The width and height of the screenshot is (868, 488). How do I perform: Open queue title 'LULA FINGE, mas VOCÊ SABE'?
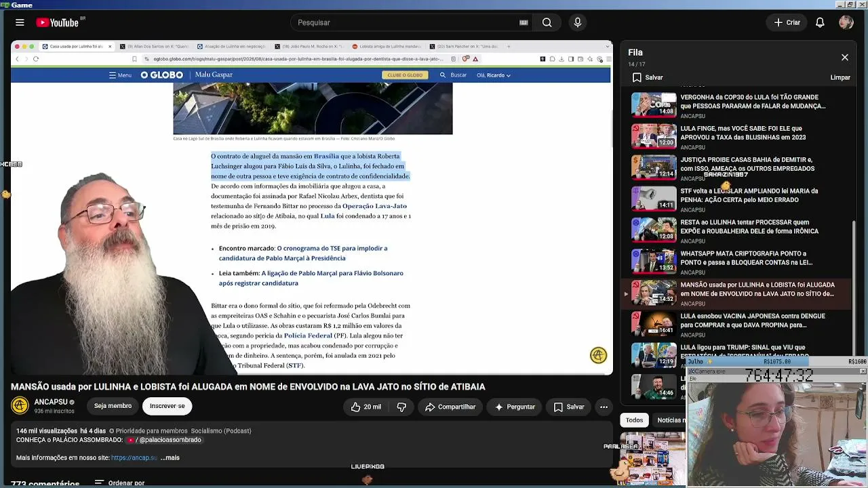743,133
